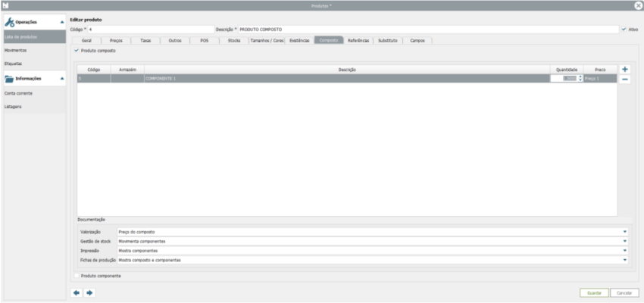Go to previous product with left arrow

click(77, 292)
